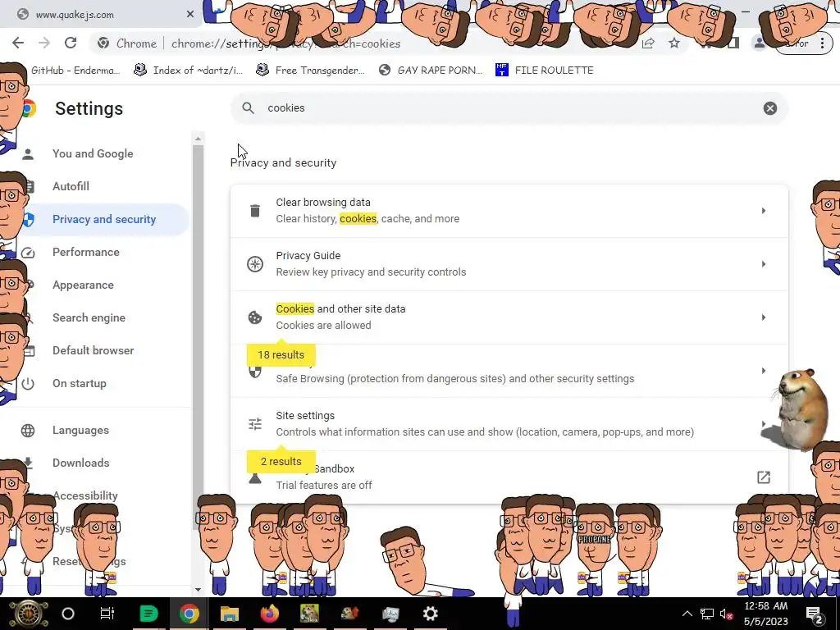Expand the Privacy Guide arrow
This screenshot has width=840, height=630.
pos(764,264)
